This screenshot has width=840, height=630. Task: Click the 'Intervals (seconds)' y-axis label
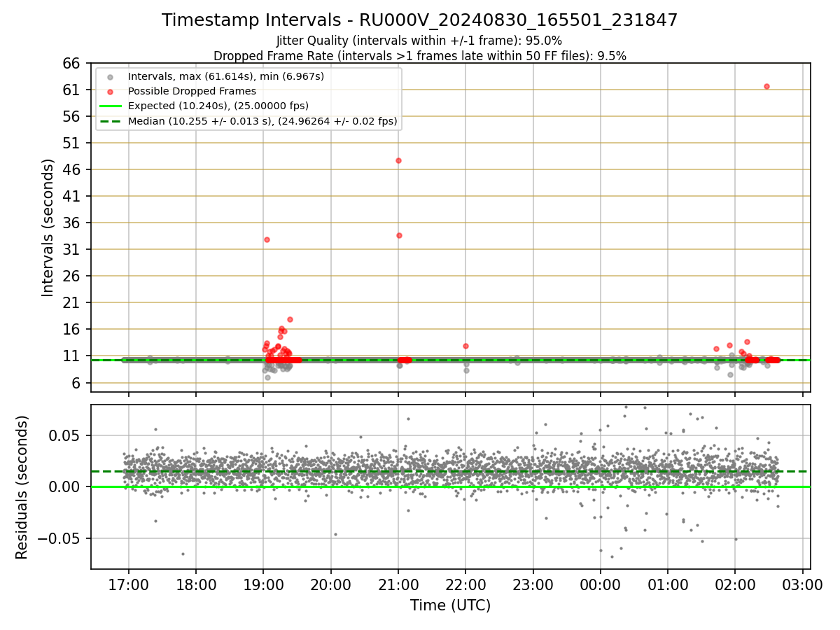[48, 227]
